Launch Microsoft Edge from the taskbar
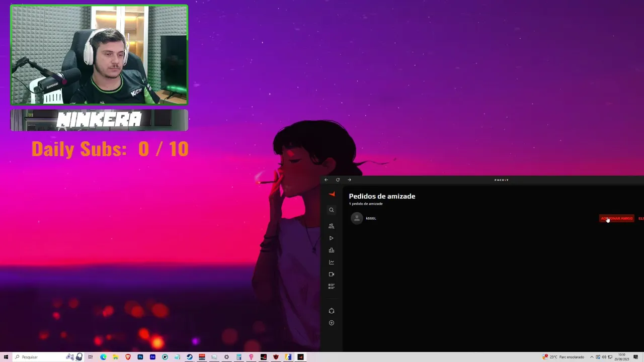The image size is (644, 362). click(103, 357)
